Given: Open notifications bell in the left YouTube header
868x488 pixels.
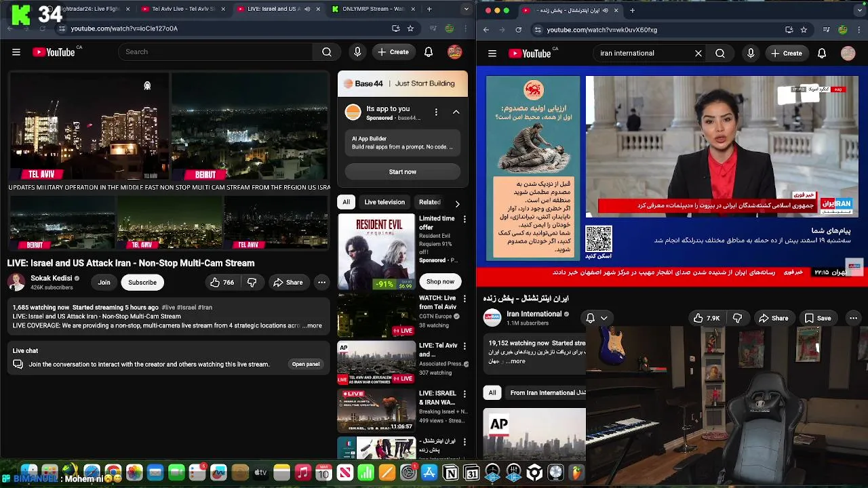Looking at the screenshot, I should 429,52.
